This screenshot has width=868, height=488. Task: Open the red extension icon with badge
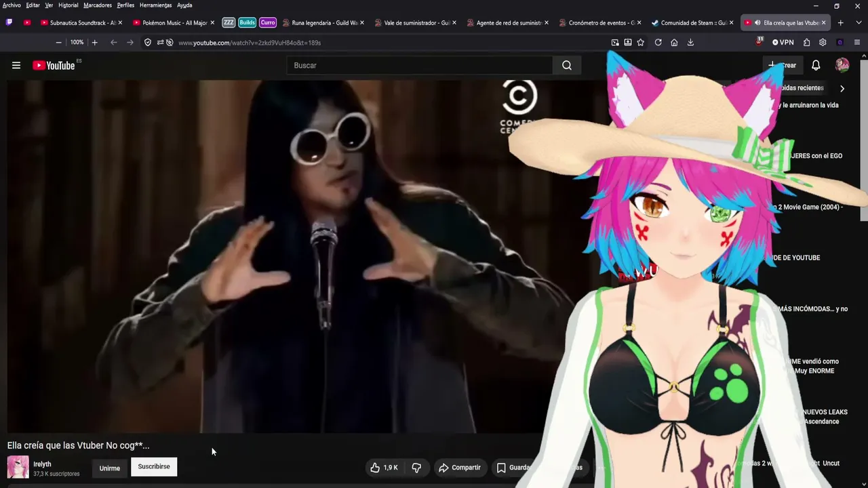coord(759,42)
